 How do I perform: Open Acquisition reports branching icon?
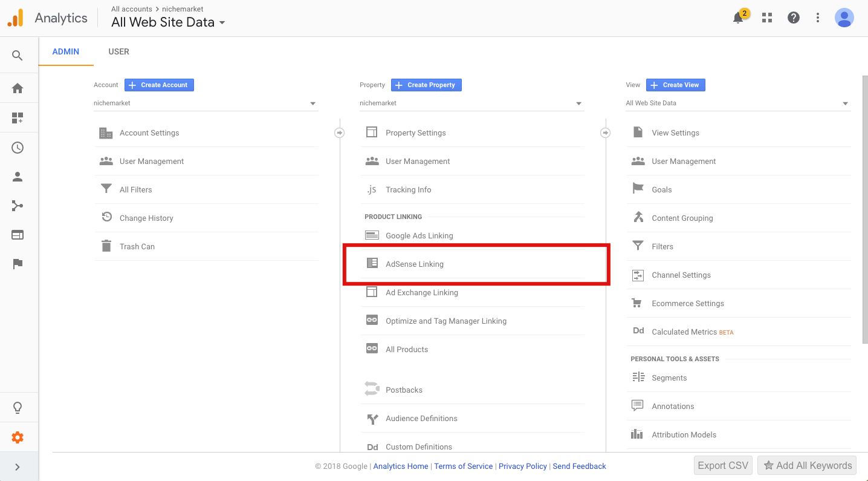(x=18, y=206)
